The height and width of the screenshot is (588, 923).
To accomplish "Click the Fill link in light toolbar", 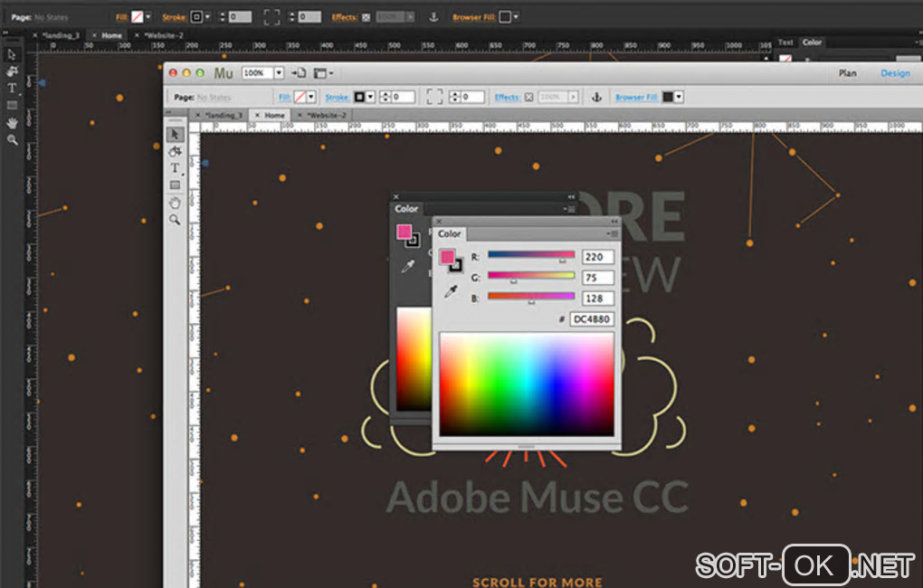I will tap(284, 97).
